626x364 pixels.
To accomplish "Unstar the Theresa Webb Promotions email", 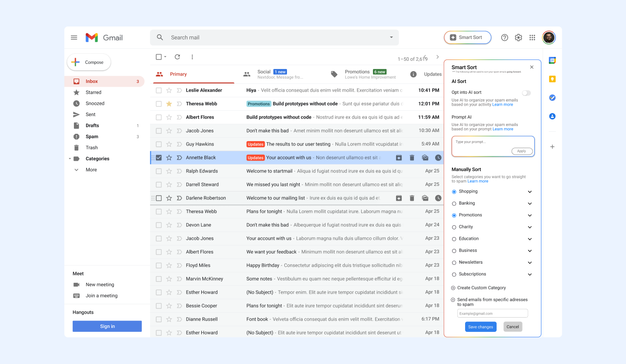I will point(169,104).
